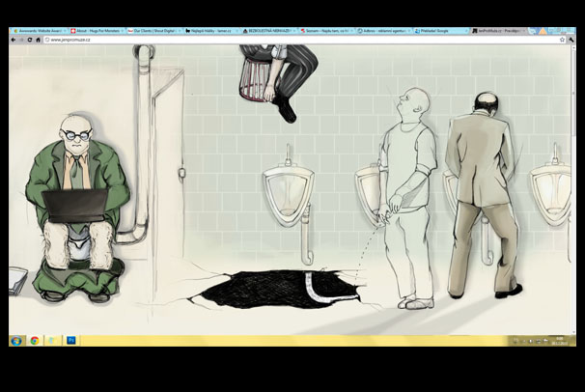
Task: Click the browser forward arrow
Action: click(23, 40)
